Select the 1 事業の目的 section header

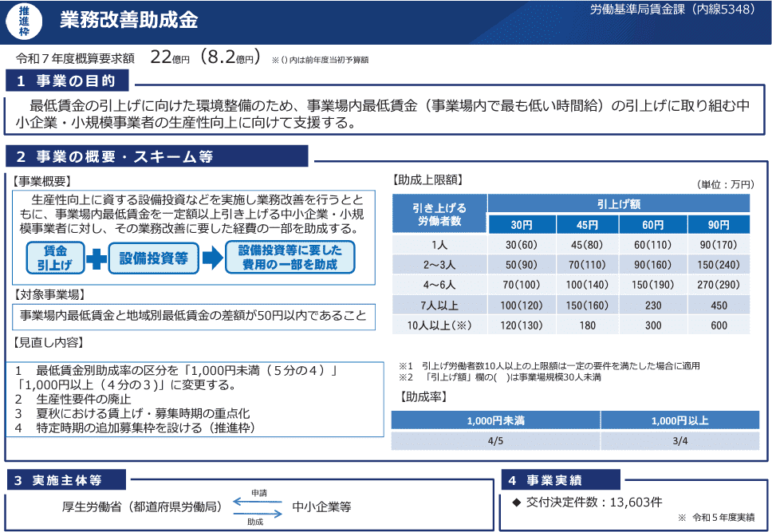[67, 81]
